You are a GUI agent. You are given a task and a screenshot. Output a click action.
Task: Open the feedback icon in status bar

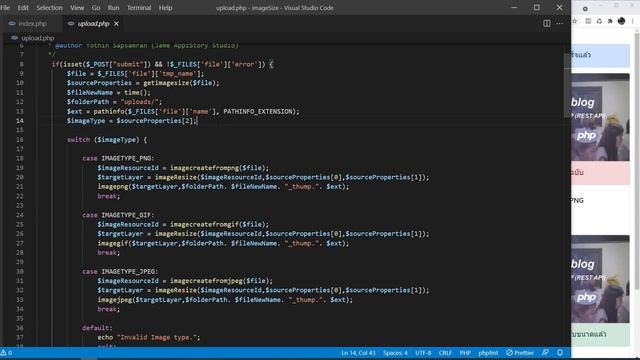[x=545, y=353]
